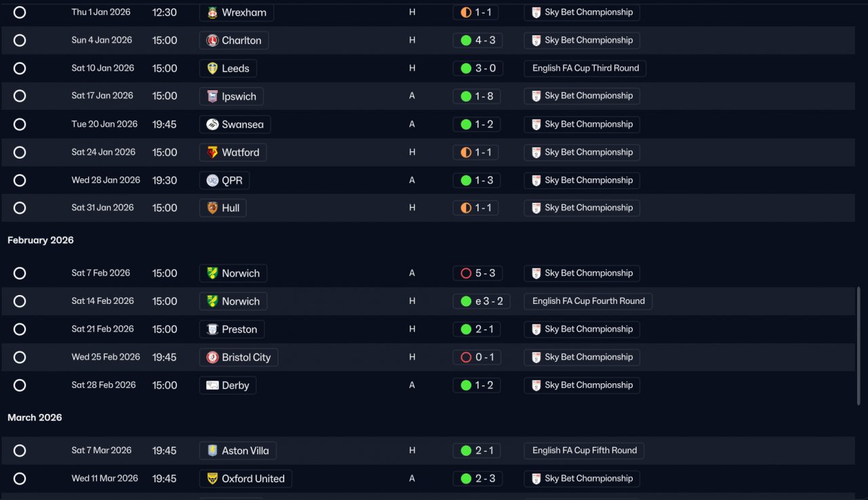Image resolution: width=868 pixels, height=500 pixels.
Task: Click the Bristol City crest icon
Action: pos(212,357)
